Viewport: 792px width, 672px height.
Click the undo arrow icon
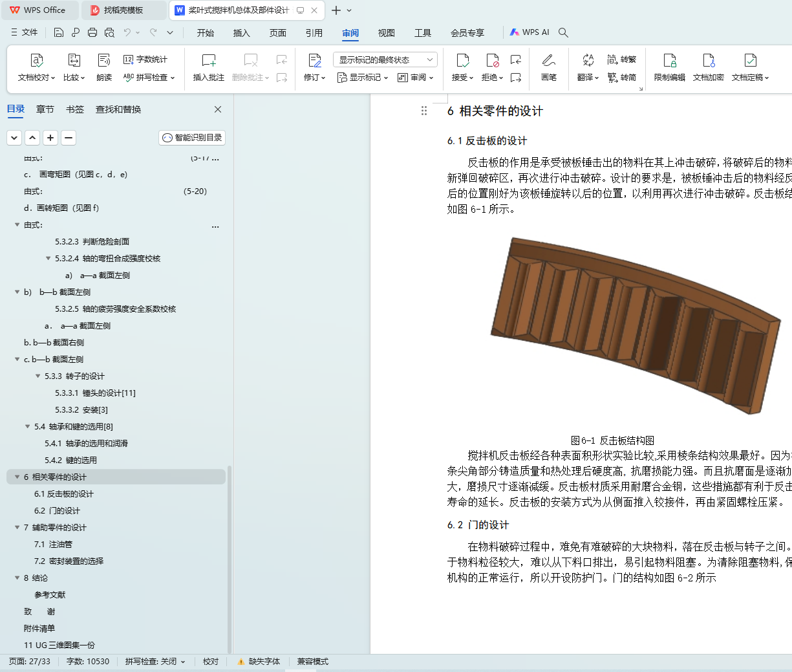tap(127, 32)
